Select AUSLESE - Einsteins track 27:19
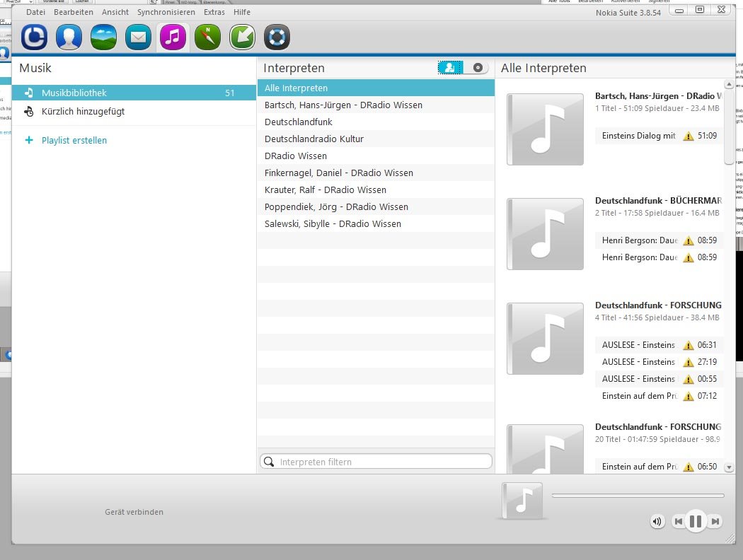The image size is (743, 560). 659,362
